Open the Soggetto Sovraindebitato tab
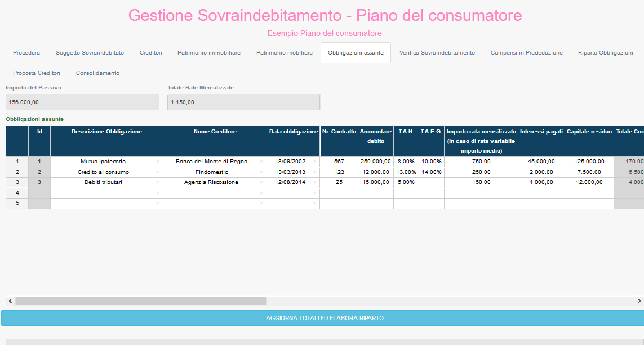This screenshot has height=345, width=644. (x=90, y=53)
